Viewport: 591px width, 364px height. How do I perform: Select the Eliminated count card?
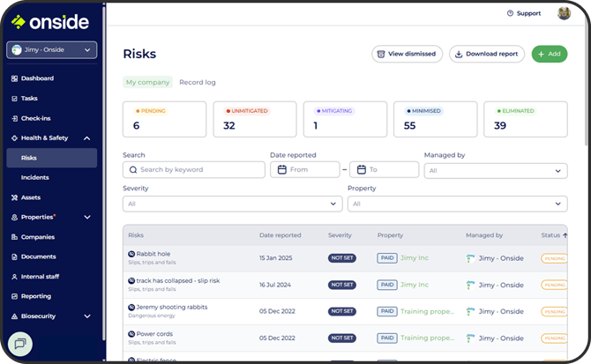tap(526, 119)
